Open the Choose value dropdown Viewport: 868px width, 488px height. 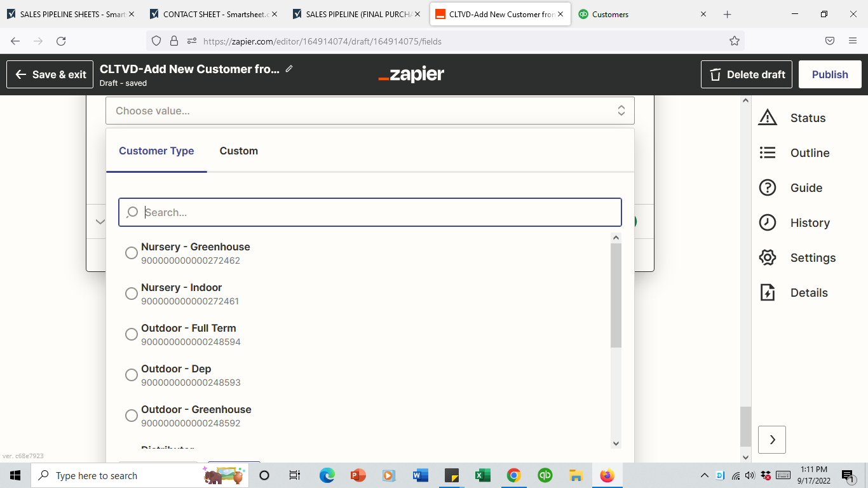tap(370, 111)
